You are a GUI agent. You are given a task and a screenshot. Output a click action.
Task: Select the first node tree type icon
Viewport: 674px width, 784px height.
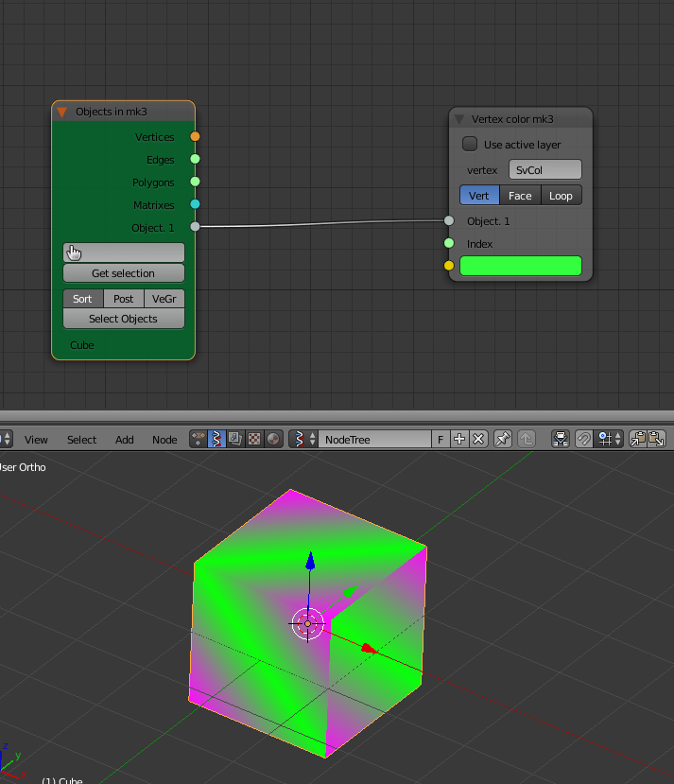coord(199,439)
